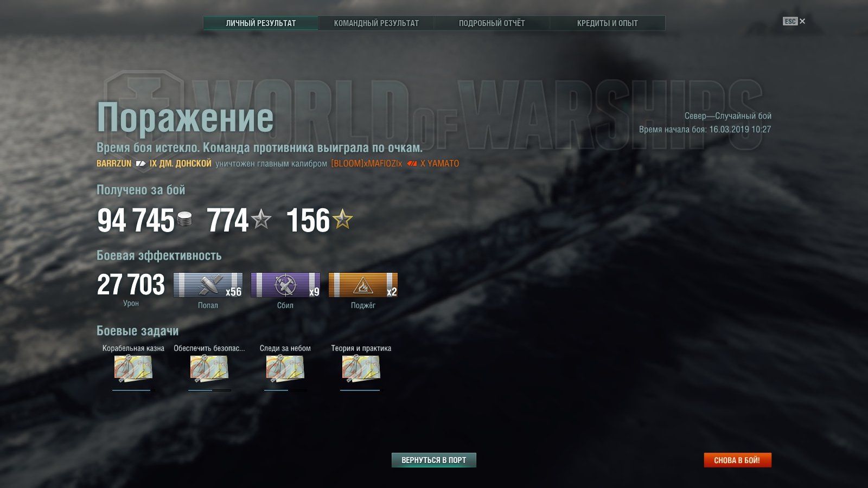Open the Теория и практика mission icon
This screenshot has height=488, width=868.
pos(361,369)
